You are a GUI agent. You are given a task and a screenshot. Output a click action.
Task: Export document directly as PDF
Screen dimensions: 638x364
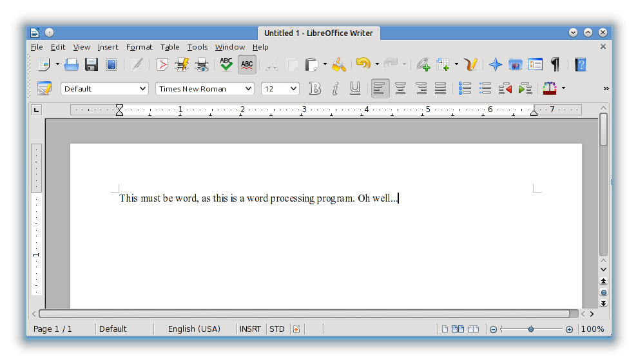coord(162,64)
